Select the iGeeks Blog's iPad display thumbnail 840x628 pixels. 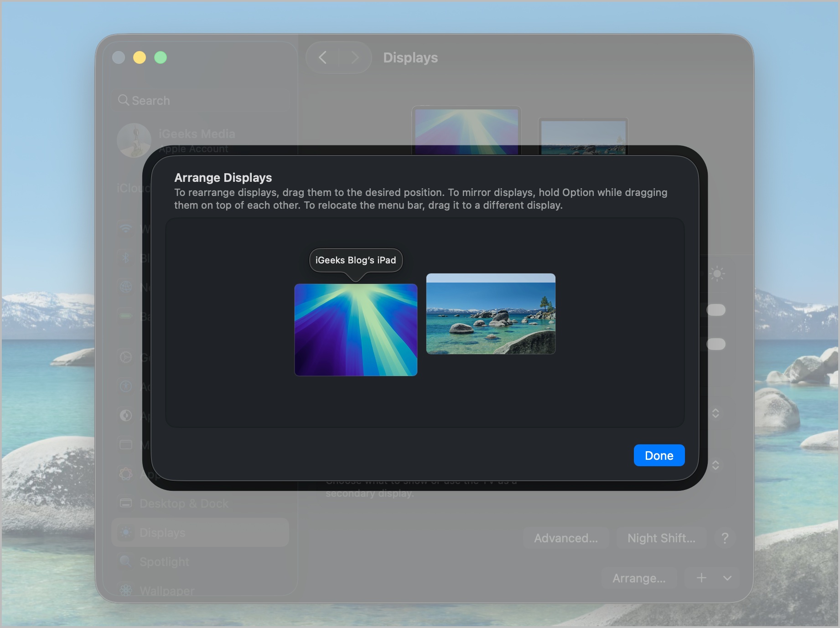tap(356, 329)
